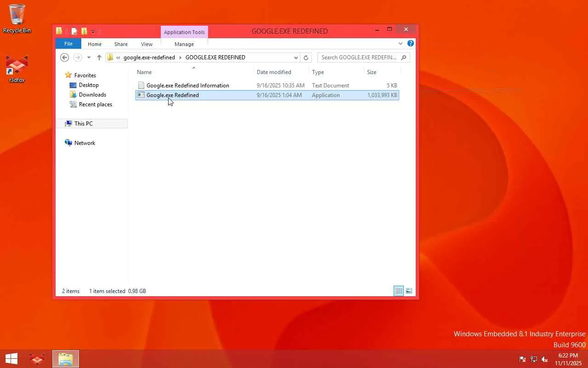Launch r3dfox from the taskbar
Image resolution: width=588 pixels, height=368 pixels.
click(x=37, y=359)
